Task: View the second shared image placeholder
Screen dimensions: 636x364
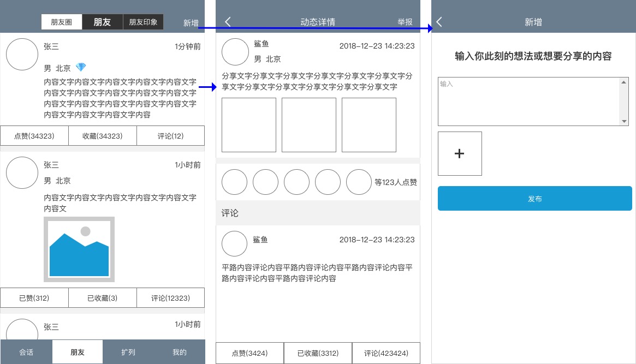Action: point(309,125)
